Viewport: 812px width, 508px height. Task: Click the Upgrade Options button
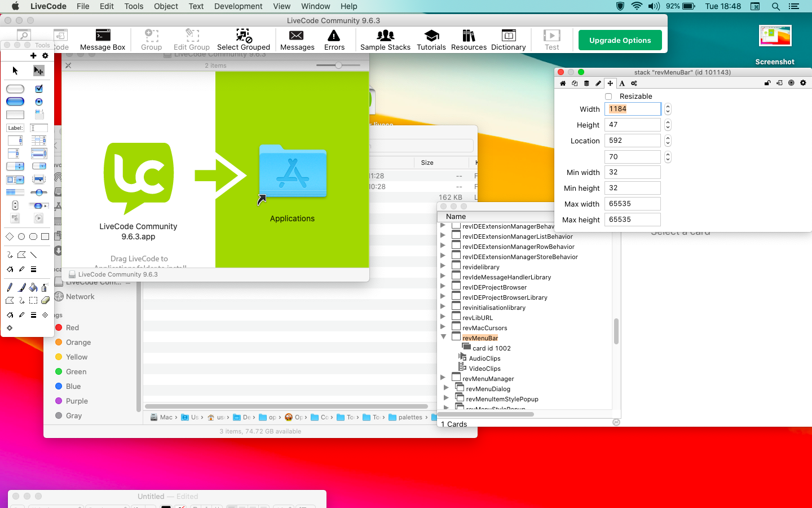tap(620, 40)
